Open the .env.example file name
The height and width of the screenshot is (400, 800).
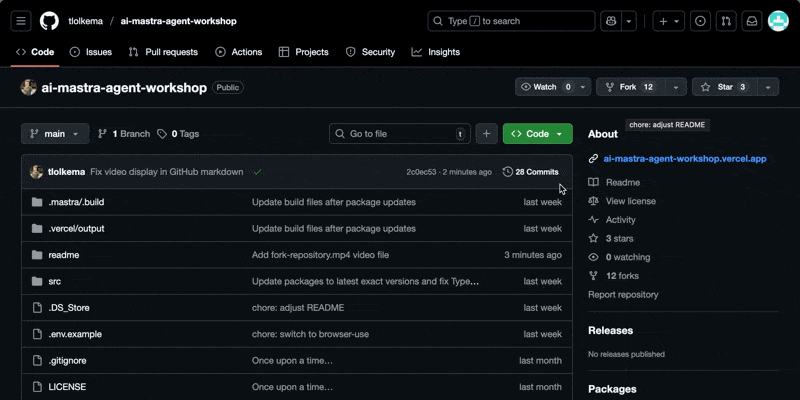pos(75,334)
